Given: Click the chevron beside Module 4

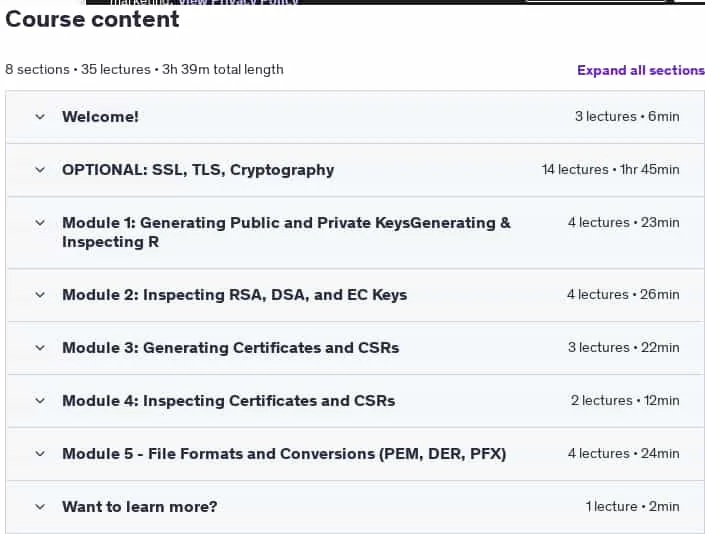Looking at the screenshot, I should [40, 401].
